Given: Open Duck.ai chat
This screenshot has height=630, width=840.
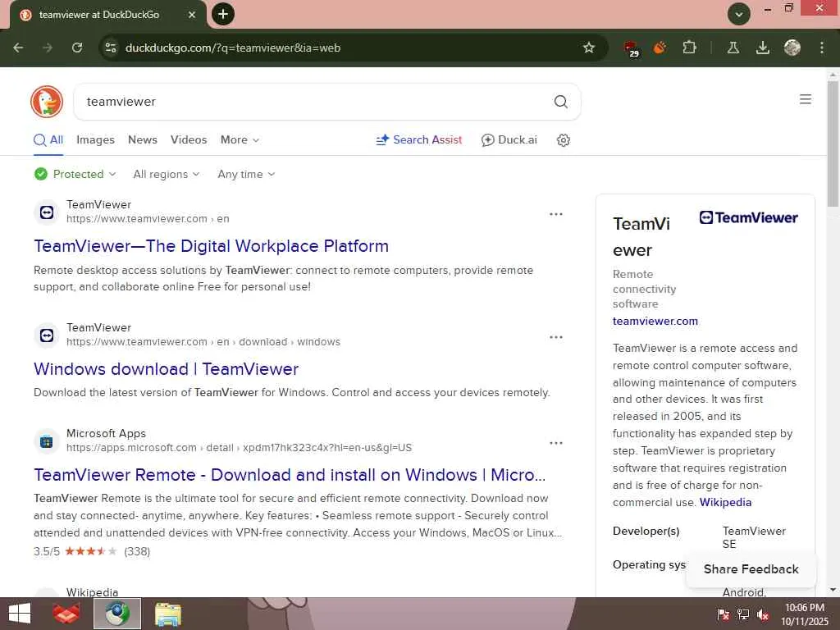Looking at the screenshot, I should [x=509, y=139].
